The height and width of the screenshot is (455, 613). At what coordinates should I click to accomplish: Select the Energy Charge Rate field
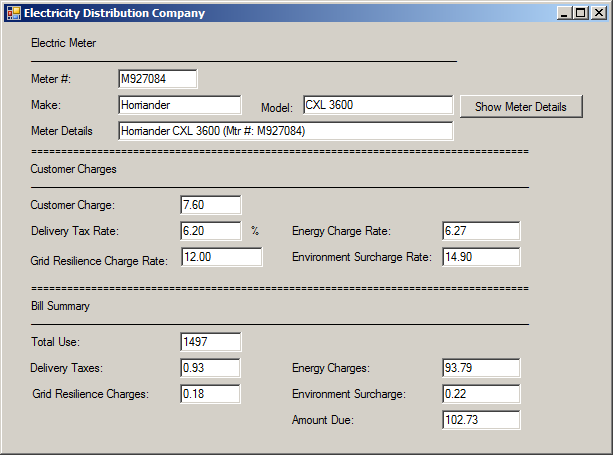click(x=481, y=231)
